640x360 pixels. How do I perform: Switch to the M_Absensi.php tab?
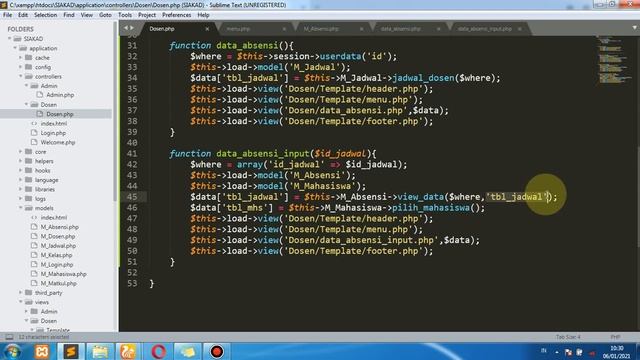click(x=321, y=29)
